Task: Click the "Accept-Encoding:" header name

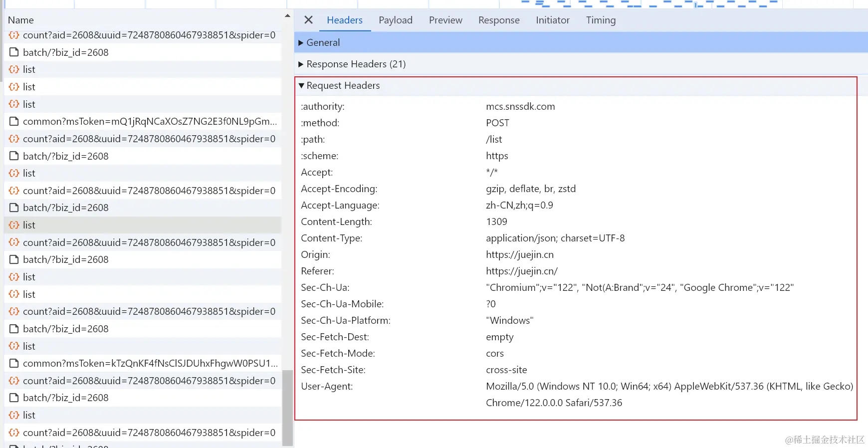Action: (x=339, y=189)
